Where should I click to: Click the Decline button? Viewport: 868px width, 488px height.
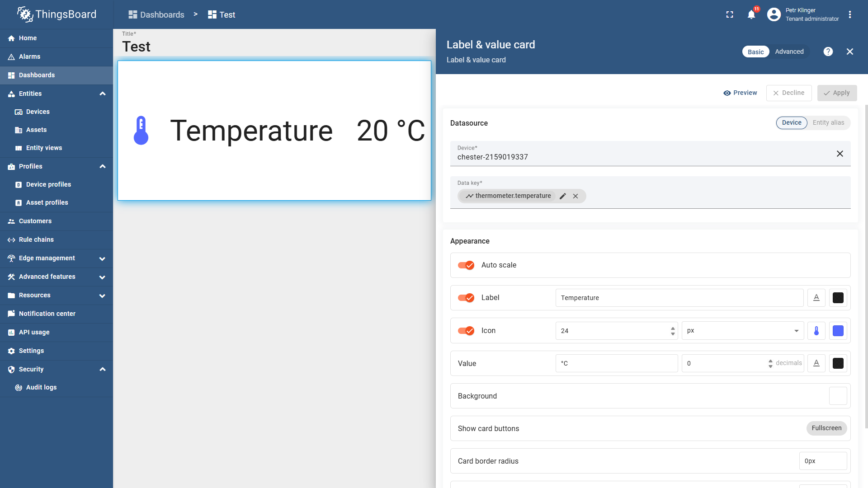point(789,93)
